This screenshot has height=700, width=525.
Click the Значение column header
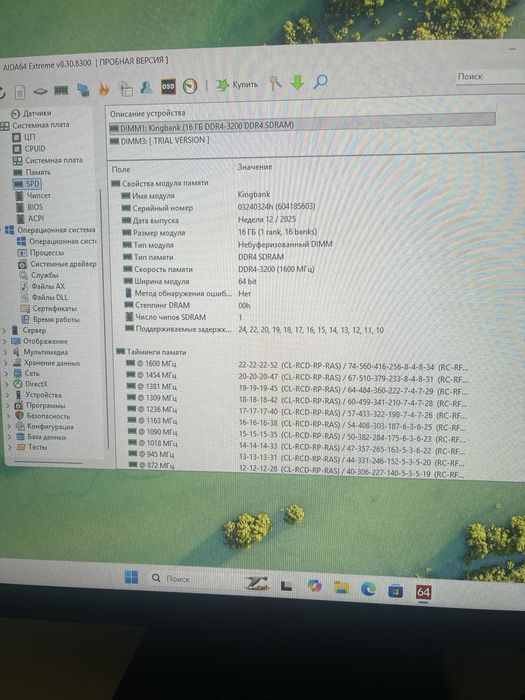255,167
